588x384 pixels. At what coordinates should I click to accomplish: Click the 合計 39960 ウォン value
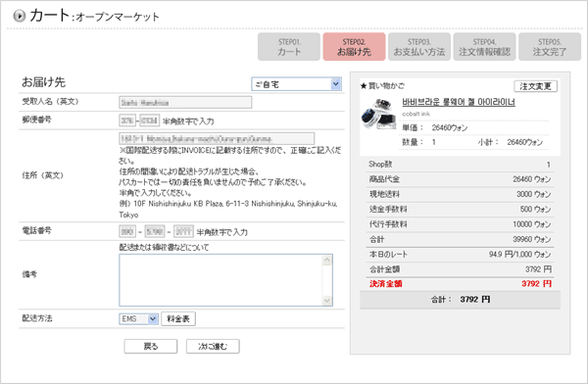pyautogui.click(x=532, y=239)
